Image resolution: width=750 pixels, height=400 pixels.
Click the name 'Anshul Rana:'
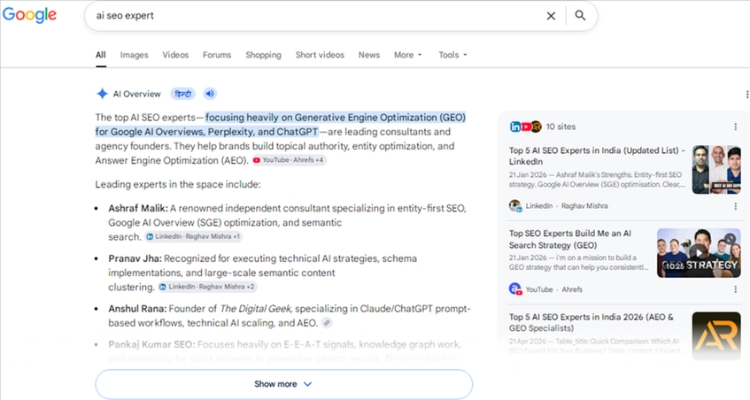[x=137, y=309]
